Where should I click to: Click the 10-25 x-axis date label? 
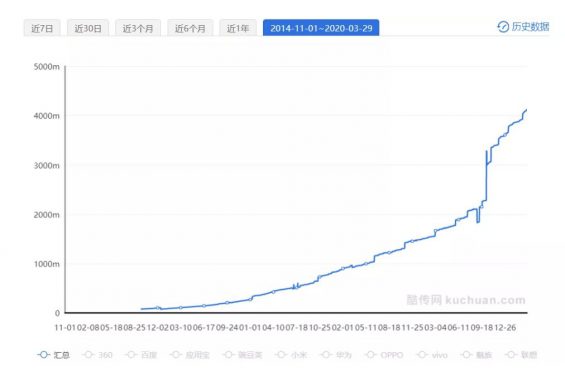pos(320,328)
